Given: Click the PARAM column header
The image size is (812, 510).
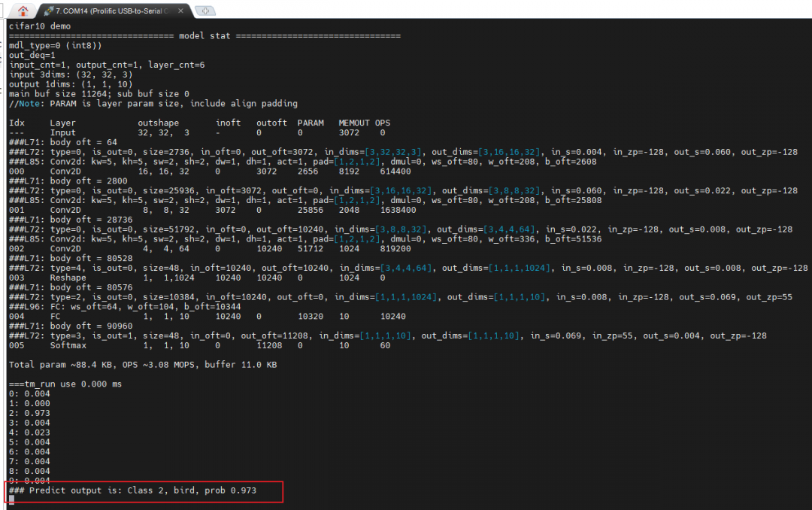Looking at the screenshot, I should (x=310, y=123).
